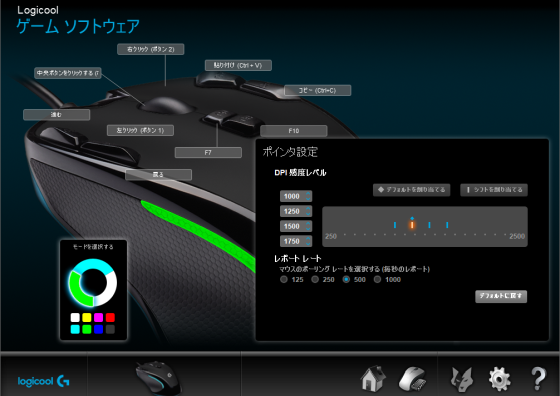Pick the yellow color swatch
The width and height of the screenshot is (560, 396).
(87, 317)
